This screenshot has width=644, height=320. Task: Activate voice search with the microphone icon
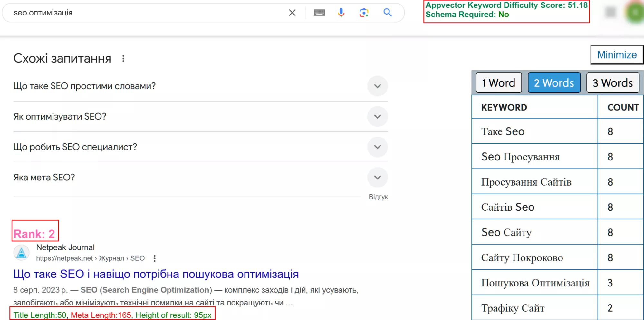point(341,13)
